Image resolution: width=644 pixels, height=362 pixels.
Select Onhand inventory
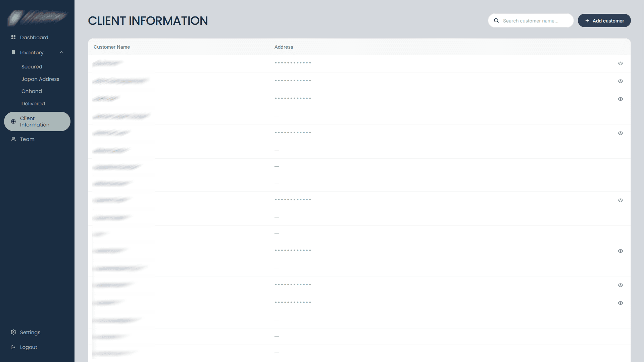32,91
